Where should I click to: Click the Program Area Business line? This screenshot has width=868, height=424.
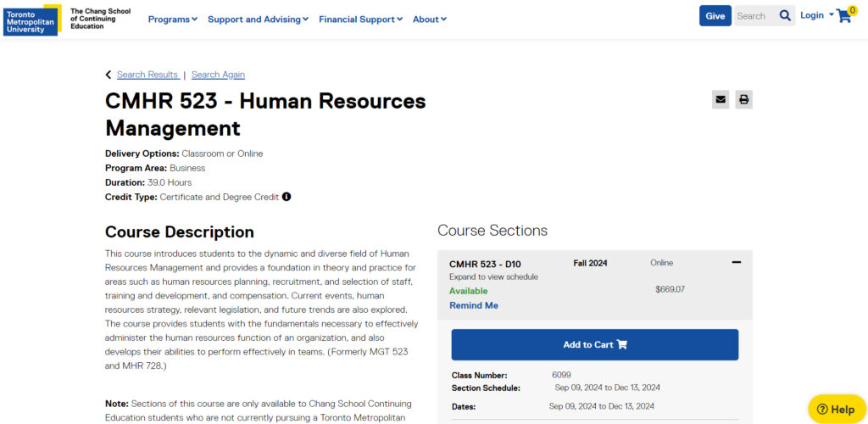(155, 168)
